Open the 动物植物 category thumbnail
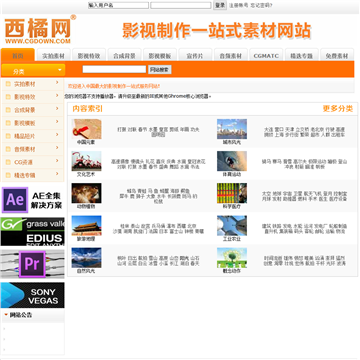Screen dimensions: 360x360 click(x=86, y=193)
